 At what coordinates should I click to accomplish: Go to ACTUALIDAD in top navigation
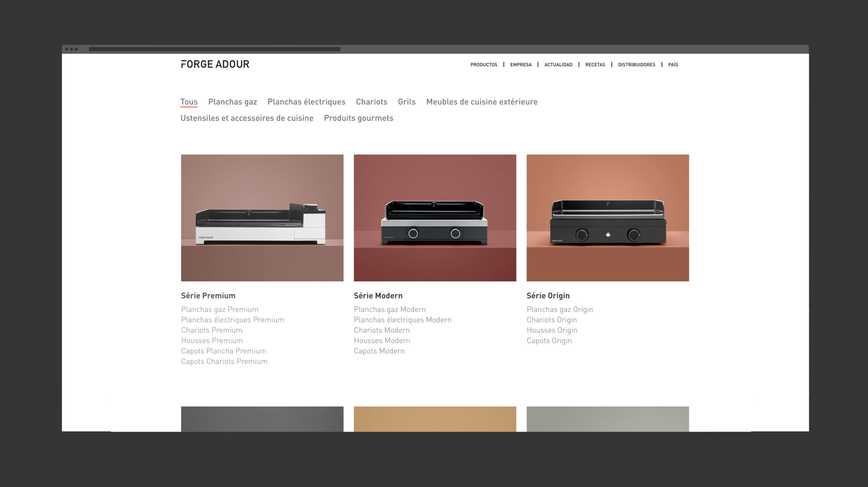[558, 64]
